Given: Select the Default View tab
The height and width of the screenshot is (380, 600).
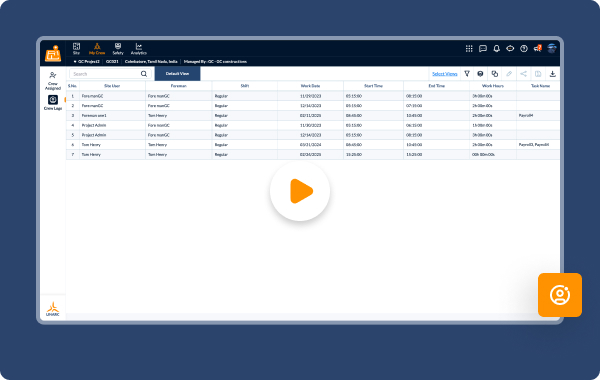Looking at the screenshot, I should (x=177, y=73).
